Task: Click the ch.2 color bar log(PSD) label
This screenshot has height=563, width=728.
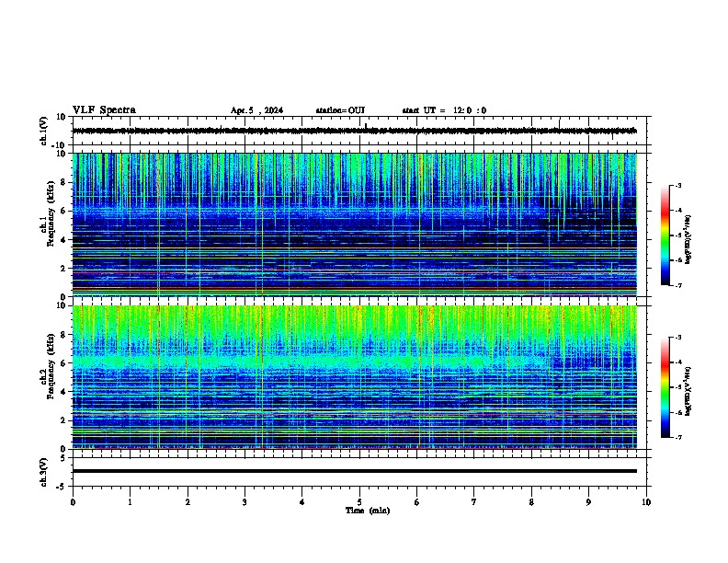Action: (688, 391)
